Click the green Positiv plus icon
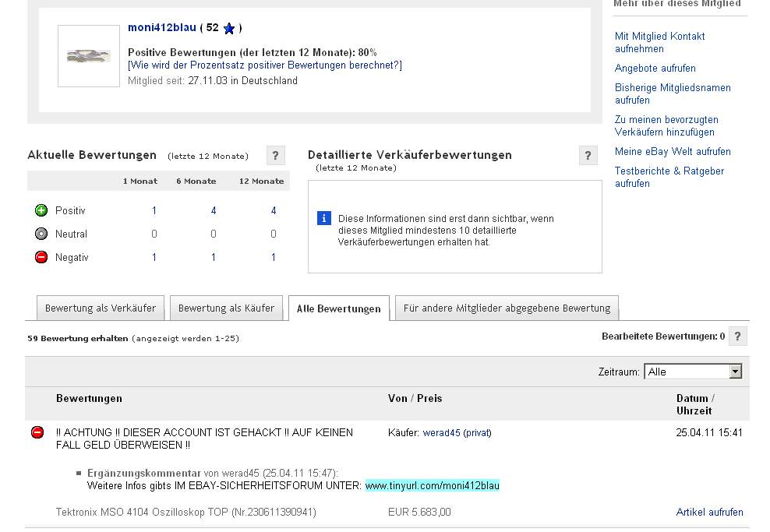The image size is (770, 532). point(41,210)
